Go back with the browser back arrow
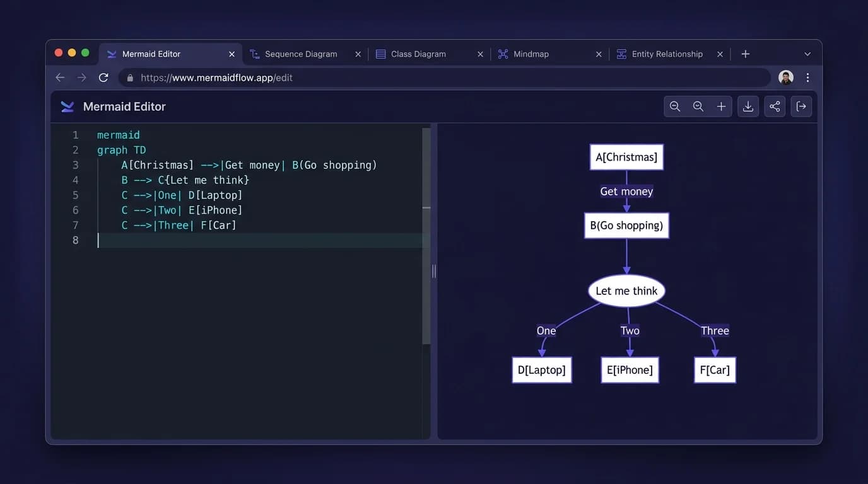Image resolution: width=868 pixels, height=484 pixels. point(60,78)
